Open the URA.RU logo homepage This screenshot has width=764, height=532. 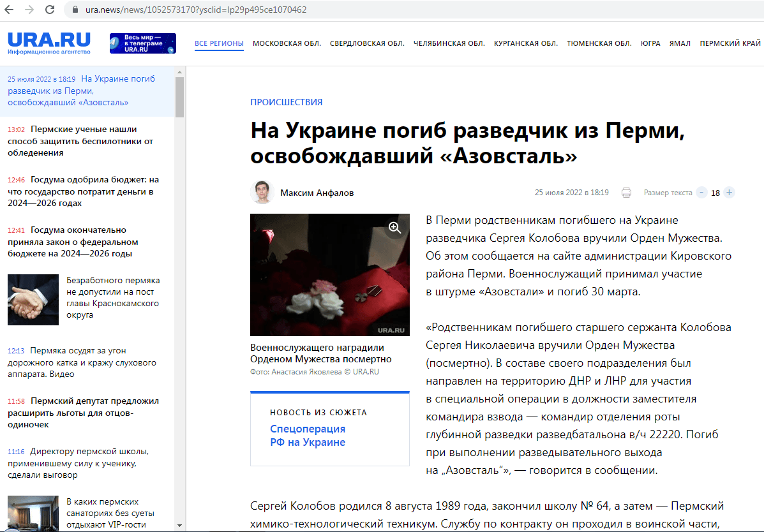click(x=49, y=43)
